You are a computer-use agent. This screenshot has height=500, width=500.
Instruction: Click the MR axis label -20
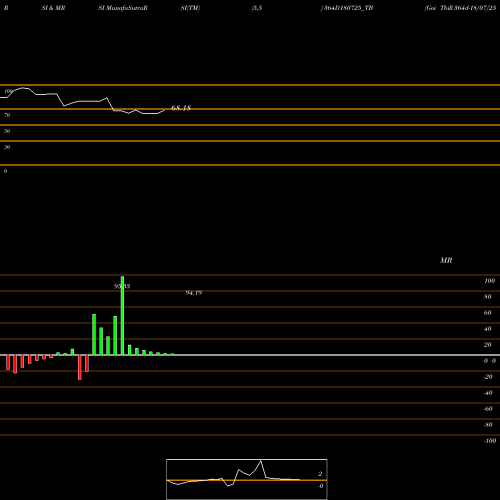(x=488, y=377)
